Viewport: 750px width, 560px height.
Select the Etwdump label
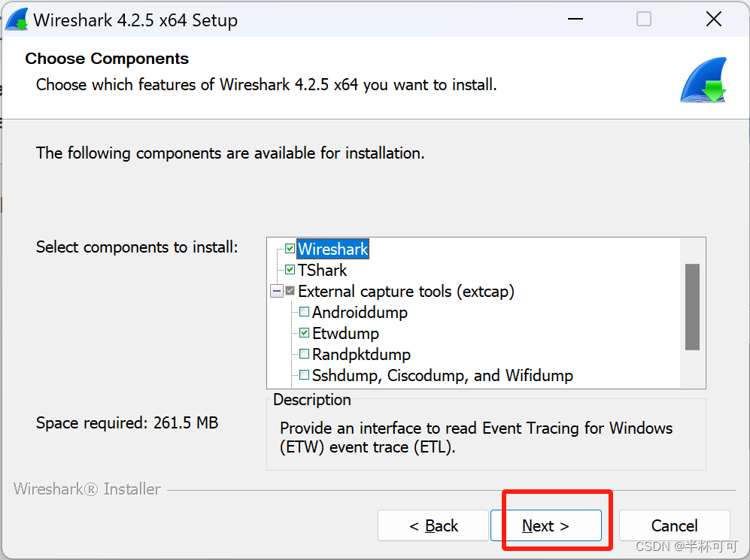click(x=345, y=333)
